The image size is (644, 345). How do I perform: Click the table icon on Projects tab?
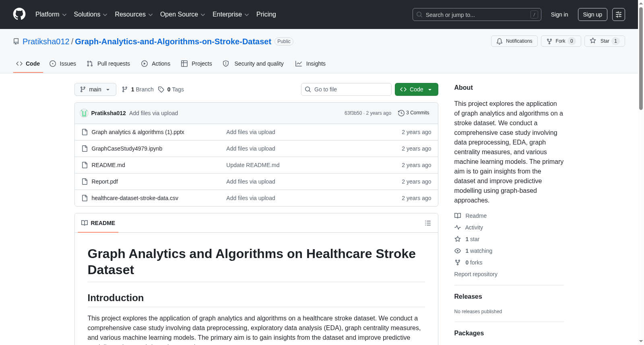tap(184, 64)
